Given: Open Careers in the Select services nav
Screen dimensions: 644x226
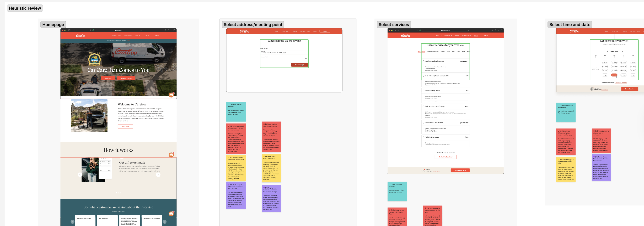Looking at the screenshot, I should [456, 35].
